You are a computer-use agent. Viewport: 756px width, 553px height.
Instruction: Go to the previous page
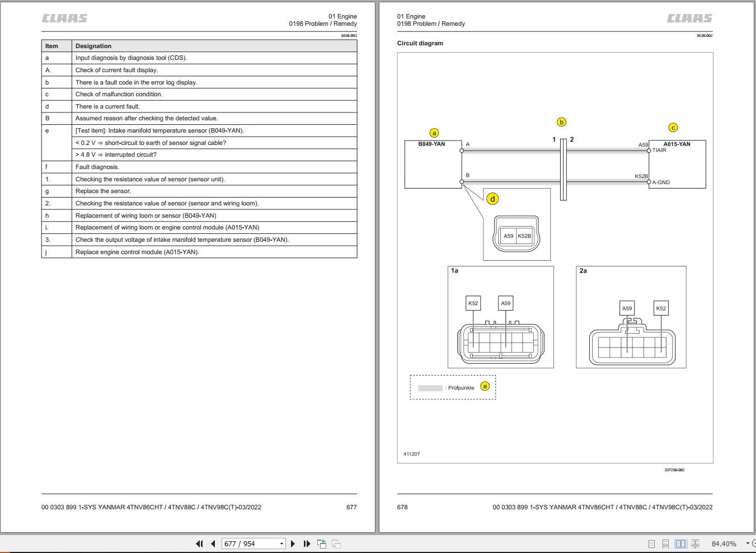[213, 543]
